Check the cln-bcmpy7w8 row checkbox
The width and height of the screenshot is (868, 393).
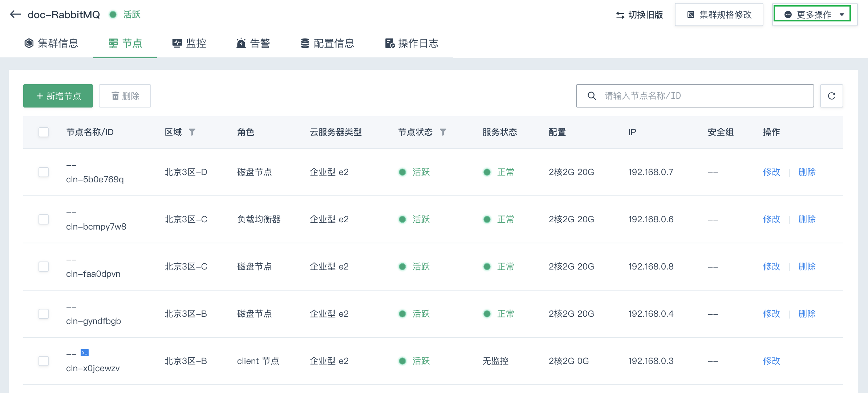(x=44, y=219)
